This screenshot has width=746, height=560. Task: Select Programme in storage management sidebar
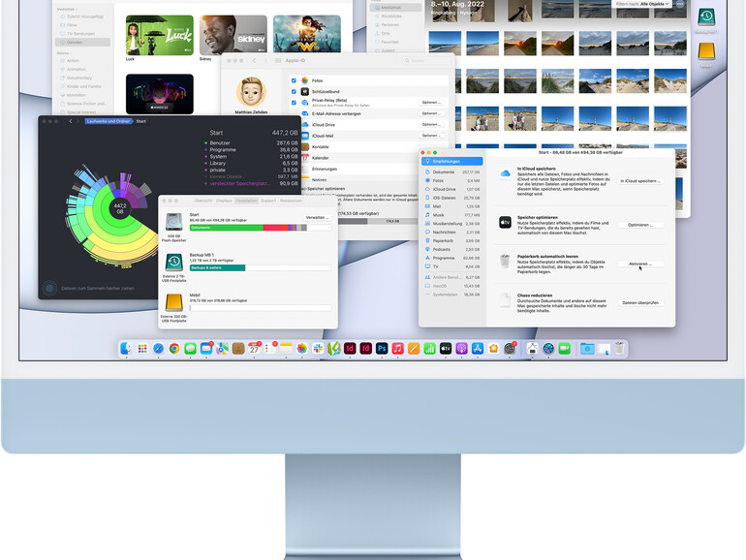(x=452, y=258)
